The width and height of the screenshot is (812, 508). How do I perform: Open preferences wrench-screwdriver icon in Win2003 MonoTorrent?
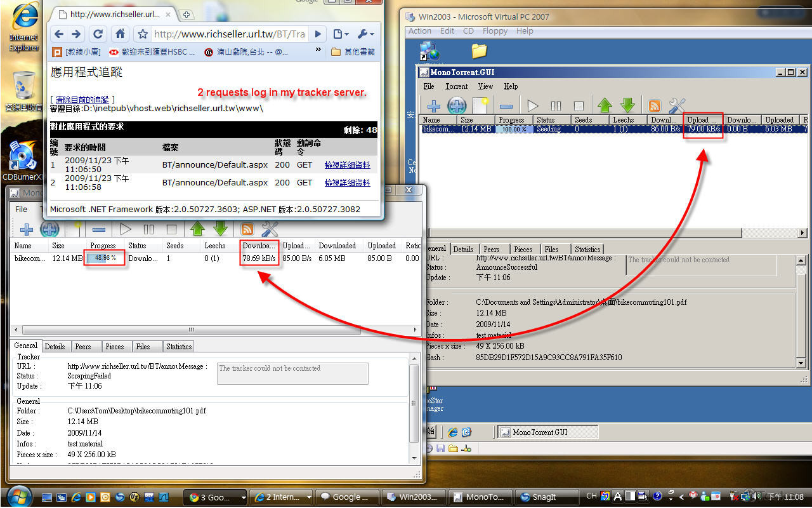[x=677, y=106]
